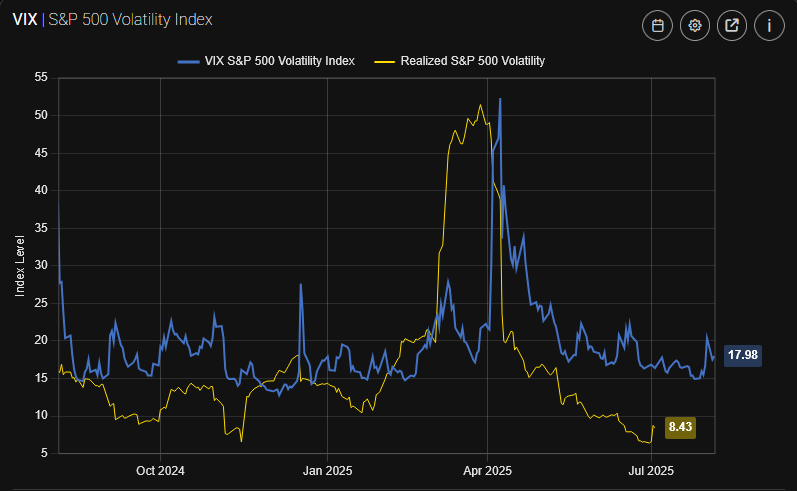Show chart info via the 'i' icon

(x=769, y=25)
